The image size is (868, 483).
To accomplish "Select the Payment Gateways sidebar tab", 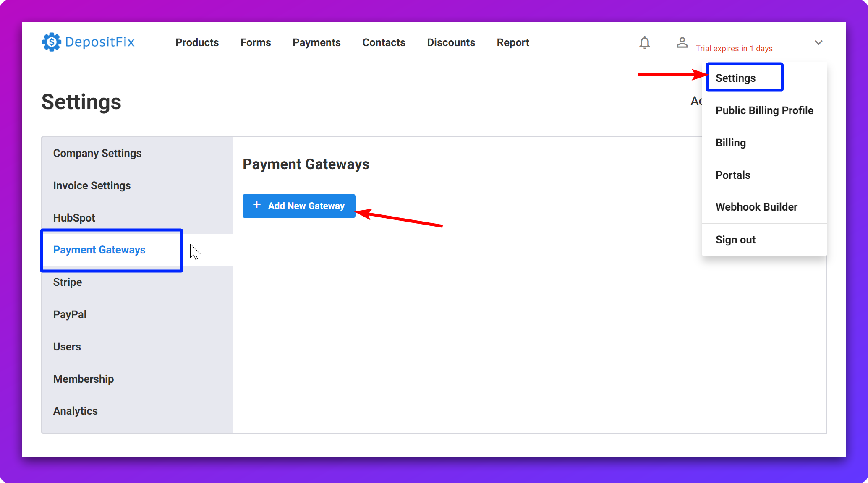I will pos(137,250).
